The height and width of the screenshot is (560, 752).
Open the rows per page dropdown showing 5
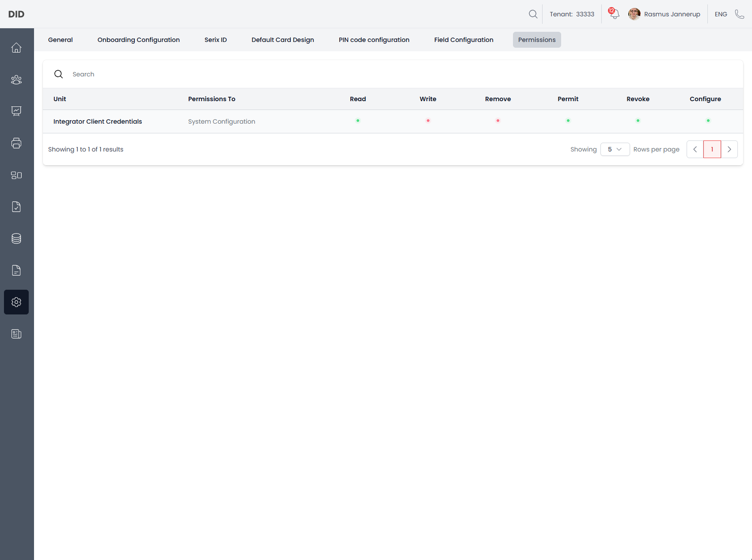tap(615, 149)
